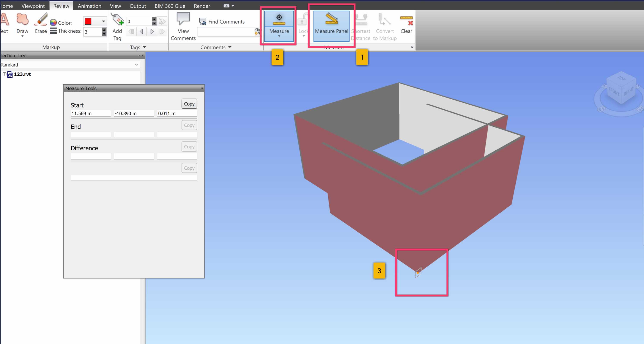Expand the 123.rvt tree node
The height and width of the screenshot is (344, 644).
click(x=4, y=74)
